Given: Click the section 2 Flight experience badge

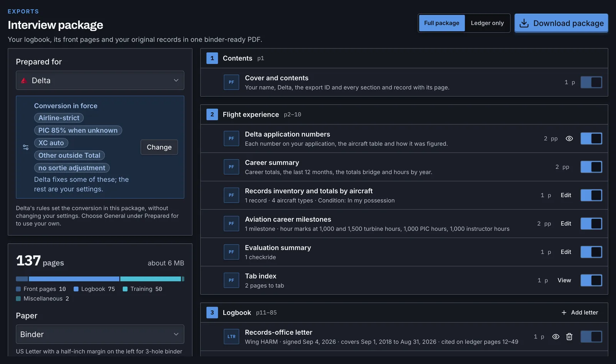Looking at the screenshot, I should coord(212,114).
